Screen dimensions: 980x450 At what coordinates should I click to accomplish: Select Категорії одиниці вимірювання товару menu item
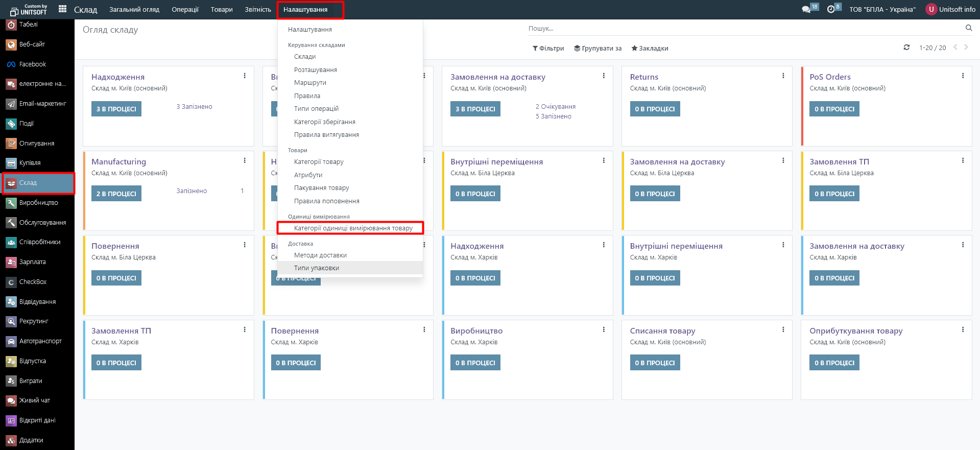tap(353, 228)
